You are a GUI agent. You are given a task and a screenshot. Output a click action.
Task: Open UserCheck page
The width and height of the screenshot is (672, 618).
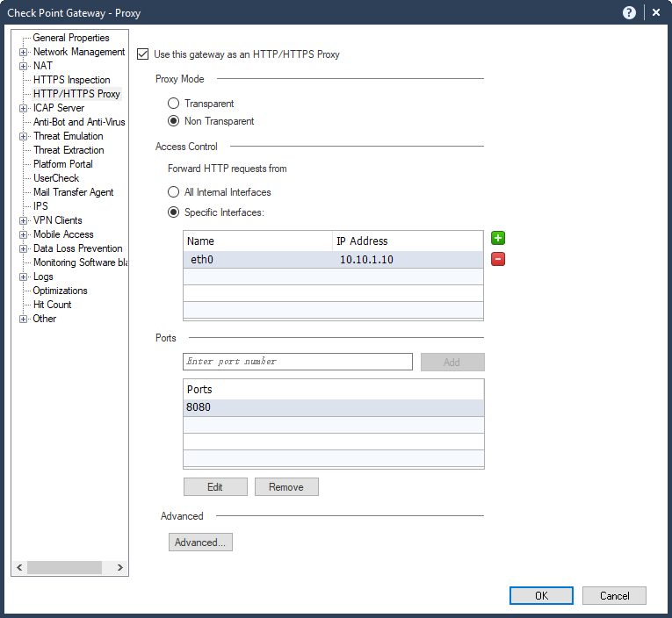coord(56,178)
